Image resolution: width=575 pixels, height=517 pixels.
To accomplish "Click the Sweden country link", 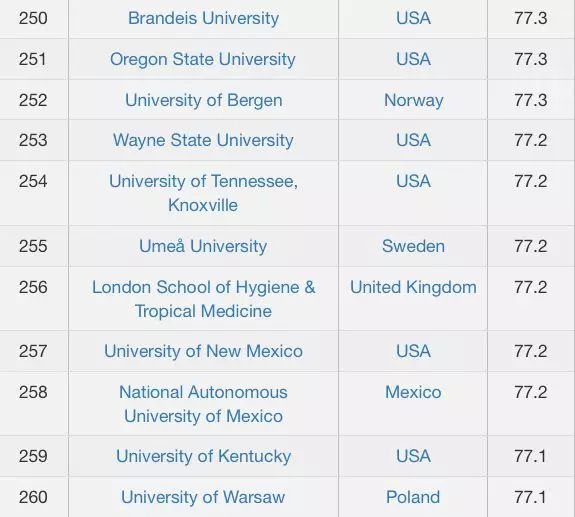I will tap(413, 246).
